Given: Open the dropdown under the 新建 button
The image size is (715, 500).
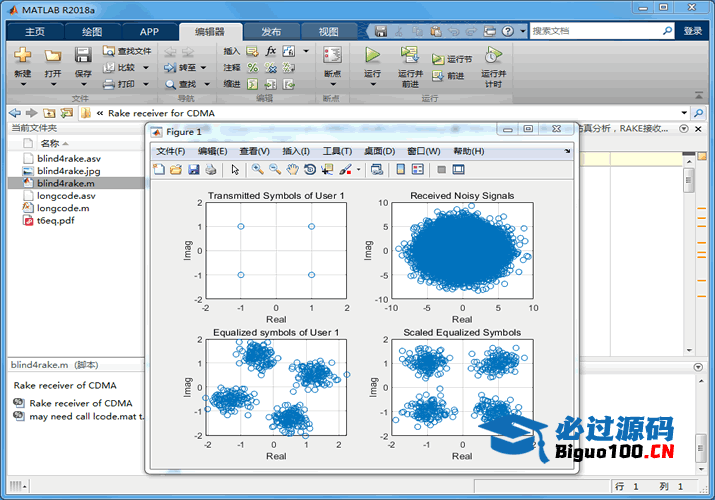Looking at the screenshot, I should click(x=23, y=84).
